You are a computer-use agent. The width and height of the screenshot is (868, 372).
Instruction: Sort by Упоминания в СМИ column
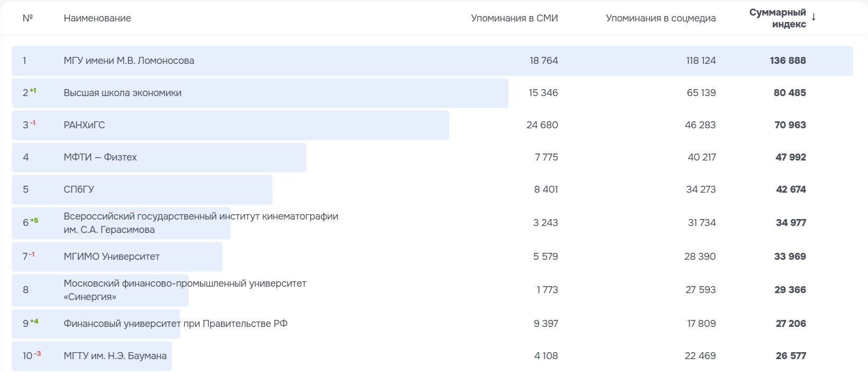pos(514,18)
